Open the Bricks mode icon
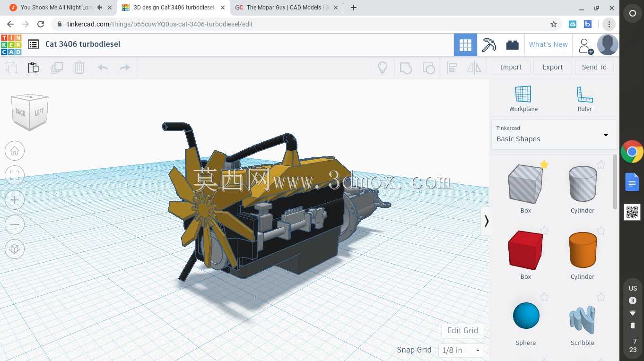This screenshot has height=361, width=644. pyautogui.click(x=513, y=45)
